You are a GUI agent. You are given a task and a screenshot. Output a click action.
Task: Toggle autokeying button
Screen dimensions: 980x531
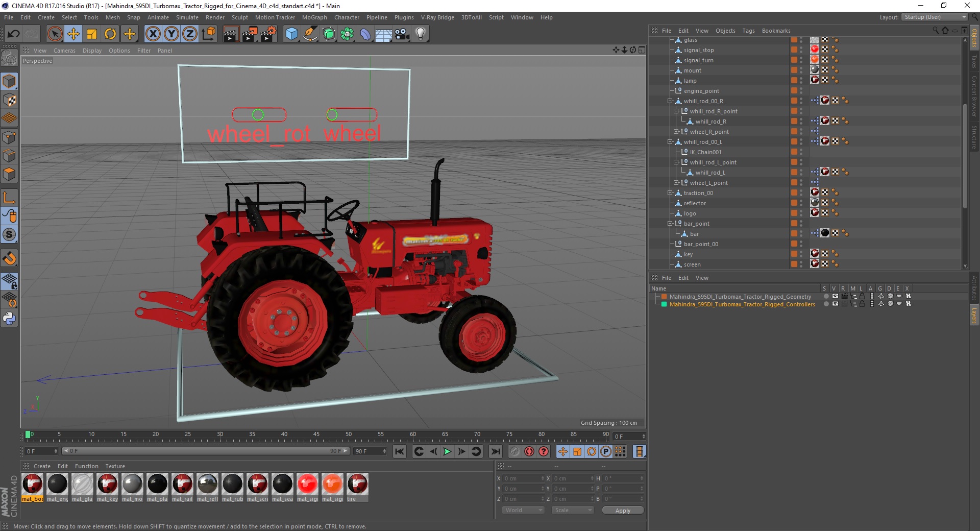tap(529, 451)
